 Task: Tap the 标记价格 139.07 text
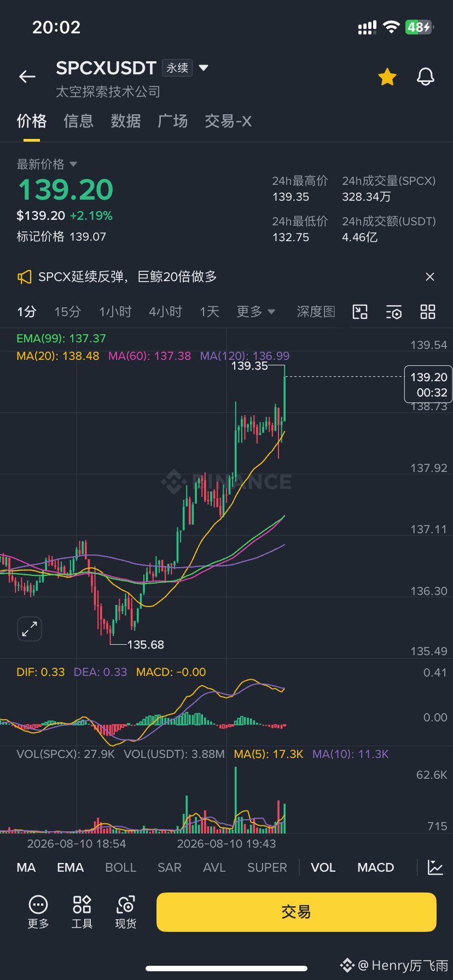[61, 237]
